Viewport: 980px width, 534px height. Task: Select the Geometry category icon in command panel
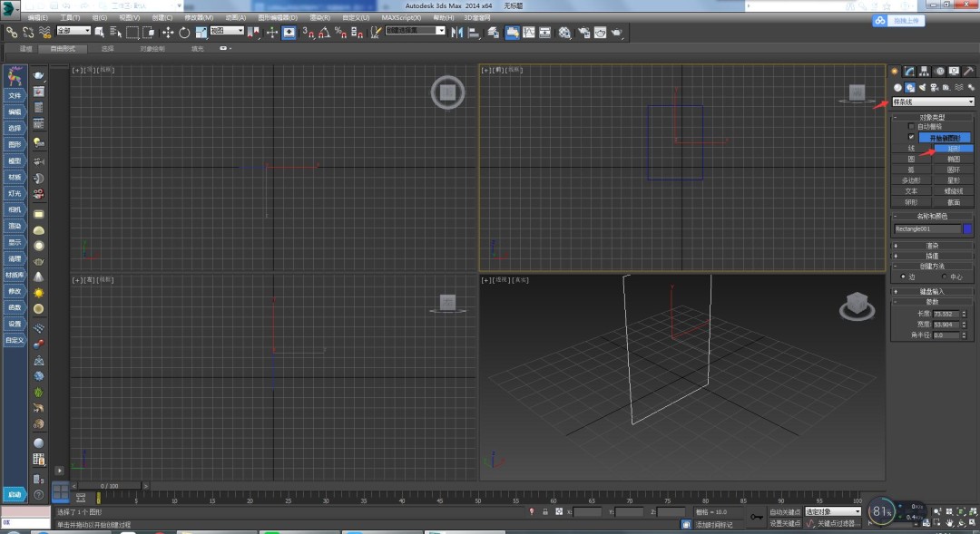[x=896, y=87]
